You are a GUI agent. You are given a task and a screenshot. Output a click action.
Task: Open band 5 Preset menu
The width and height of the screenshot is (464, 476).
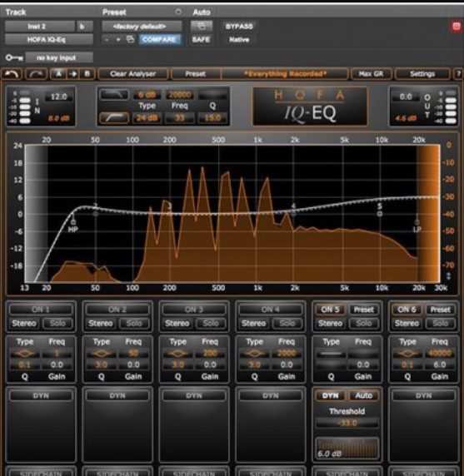tap(364, 310)
